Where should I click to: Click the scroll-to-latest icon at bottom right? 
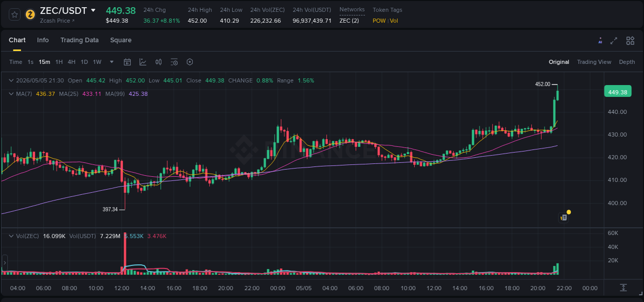[623, 288]
